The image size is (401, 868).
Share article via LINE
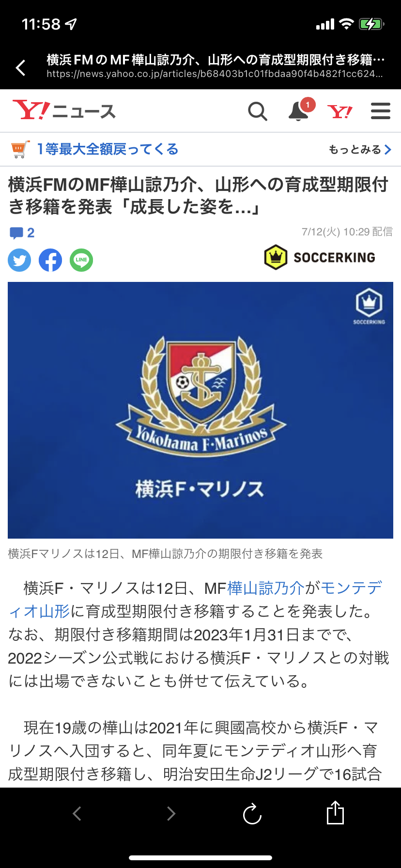pyautogui.click(x=81, y=260)
